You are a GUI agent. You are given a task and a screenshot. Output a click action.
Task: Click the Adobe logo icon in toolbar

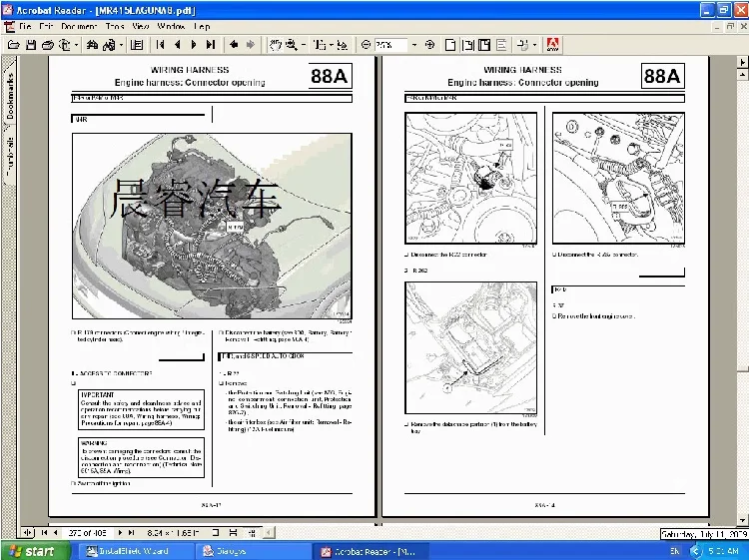552,45
